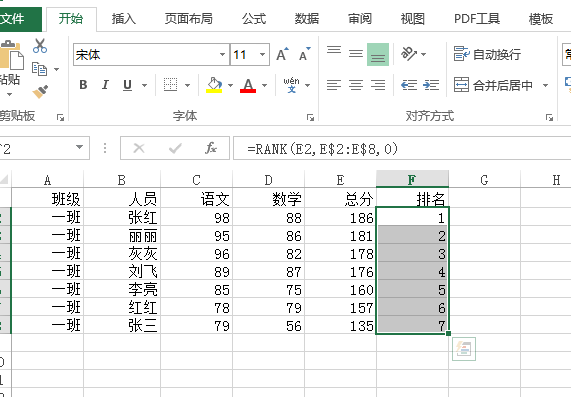Open the font size 11 dropdown
Viewport: 571px width, 397px height.
pyautogui.click(x=262, y=55)
